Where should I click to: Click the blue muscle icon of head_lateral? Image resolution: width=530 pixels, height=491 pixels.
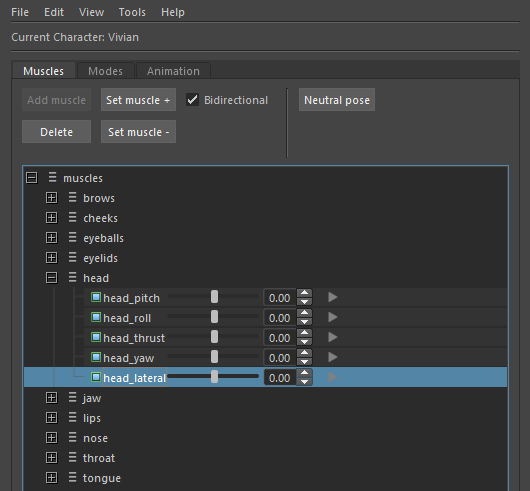click(x=96, y=377)
